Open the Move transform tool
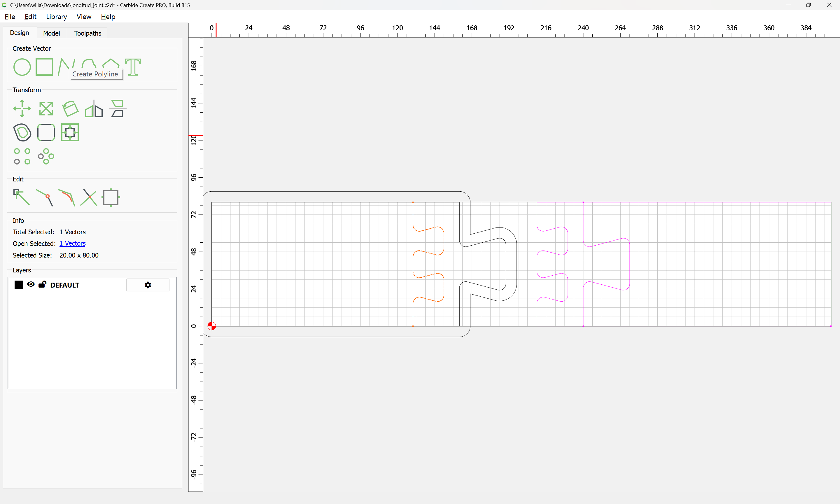The image size is (840, 504). coord(22,109)
